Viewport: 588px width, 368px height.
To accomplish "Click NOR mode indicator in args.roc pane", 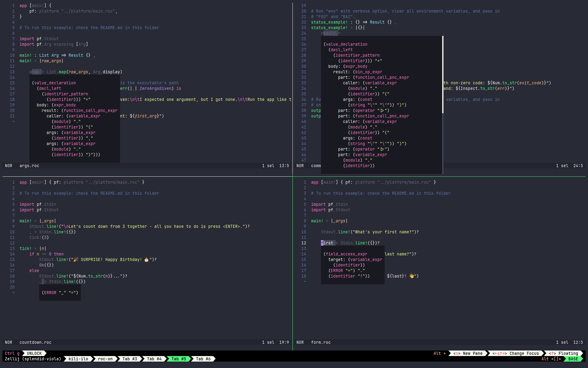I will [9, 166].
